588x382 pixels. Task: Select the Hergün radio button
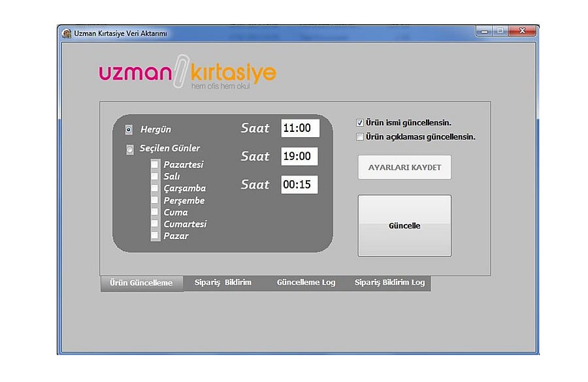(129, 130)
